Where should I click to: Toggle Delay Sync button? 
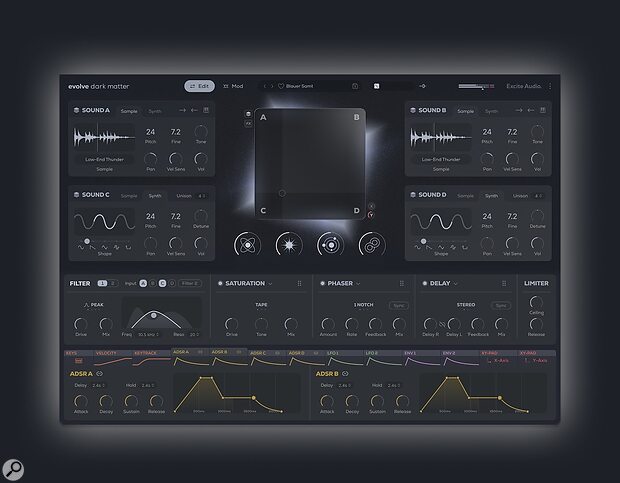coord(501,305)
